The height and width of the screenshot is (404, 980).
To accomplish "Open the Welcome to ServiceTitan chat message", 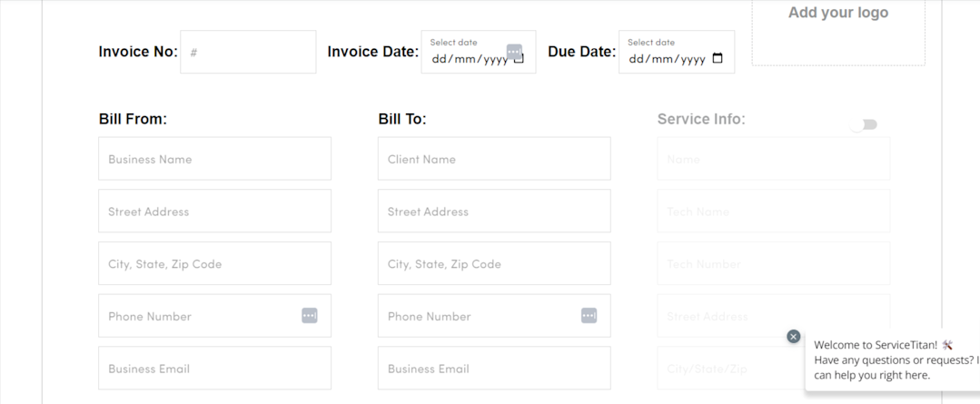I will 894,360.
